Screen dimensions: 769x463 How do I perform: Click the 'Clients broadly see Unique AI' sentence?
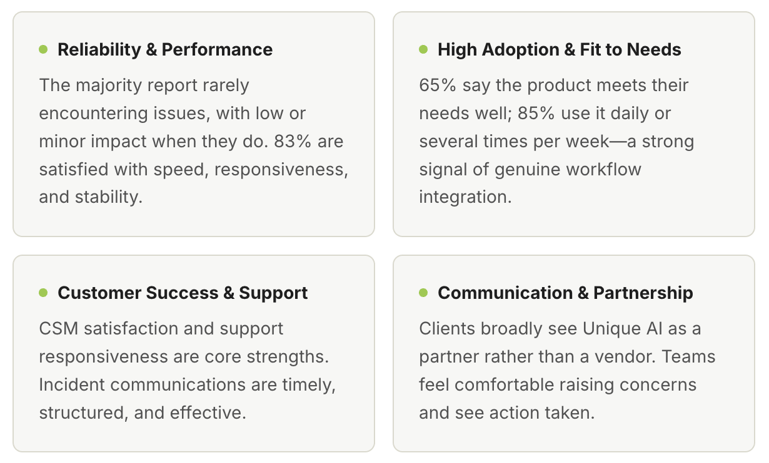(x=559, y=328)
